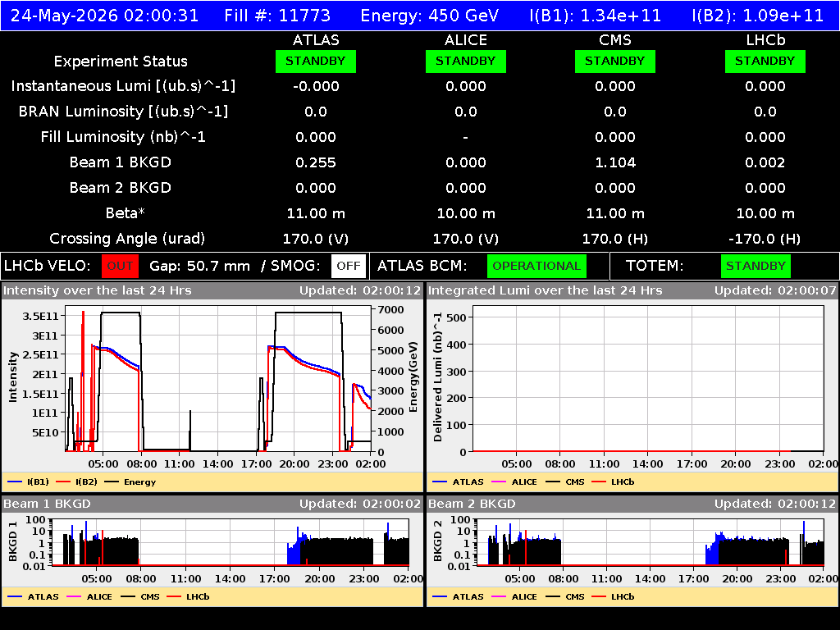Click the ATLAS column header
Image resolution: width=840 pixels, height=630 pixels.
point(316,40)
